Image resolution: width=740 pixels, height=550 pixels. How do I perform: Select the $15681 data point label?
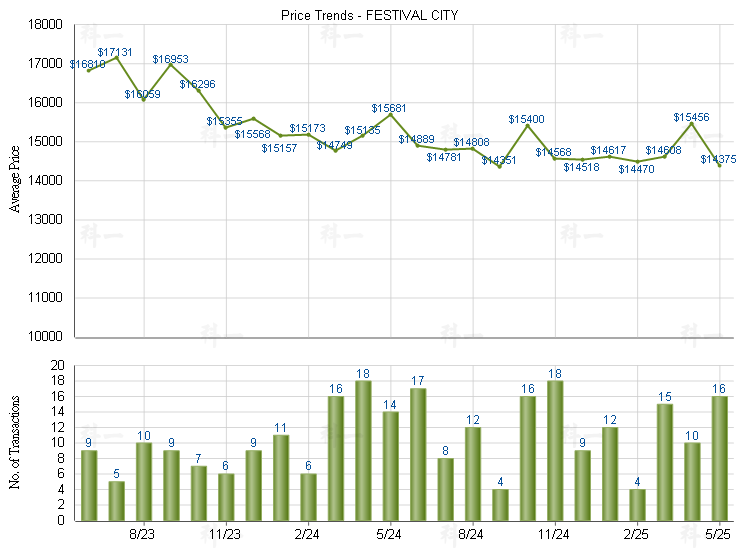pos(389,107)
